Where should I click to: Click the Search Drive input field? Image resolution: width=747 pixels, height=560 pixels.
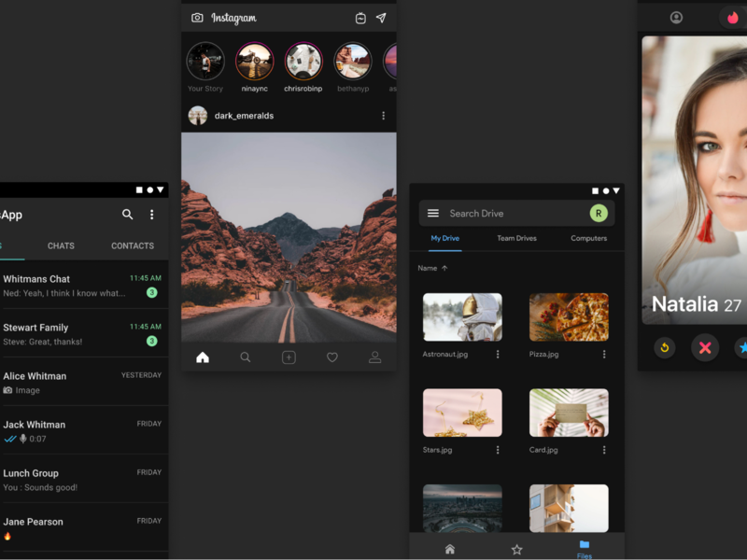pyautogui.click(x=517, y=214)
